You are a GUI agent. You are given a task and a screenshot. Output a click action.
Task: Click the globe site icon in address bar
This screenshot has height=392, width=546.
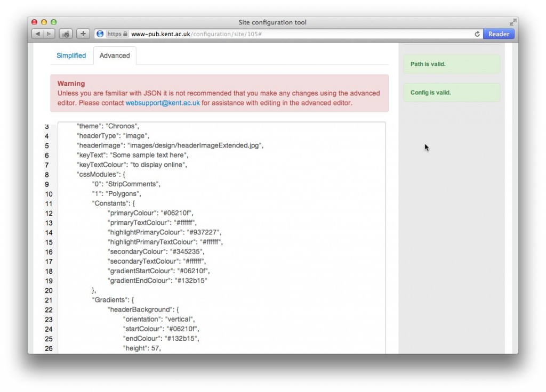tap(100, 34)
